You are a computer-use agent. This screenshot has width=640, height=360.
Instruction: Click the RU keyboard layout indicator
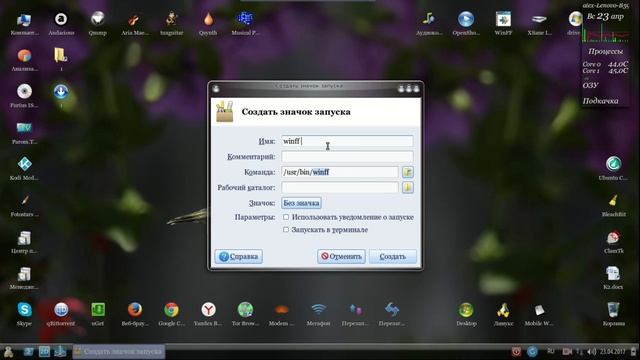click(551, 351)
